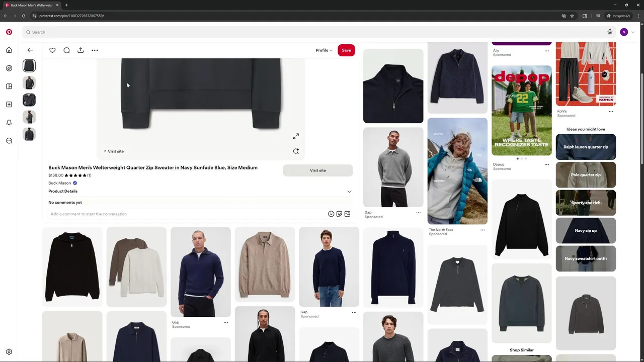Go to Home feed in sidebar

[9, 50]
